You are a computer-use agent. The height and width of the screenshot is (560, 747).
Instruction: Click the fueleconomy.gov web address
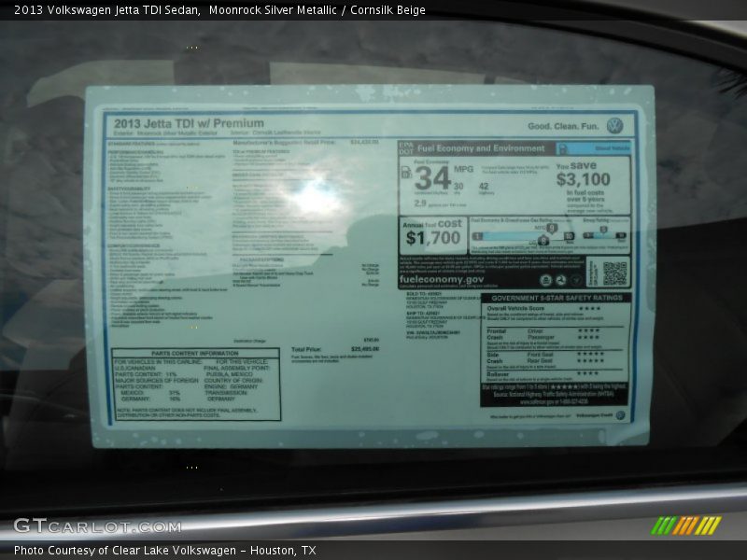tap(442, 279)
